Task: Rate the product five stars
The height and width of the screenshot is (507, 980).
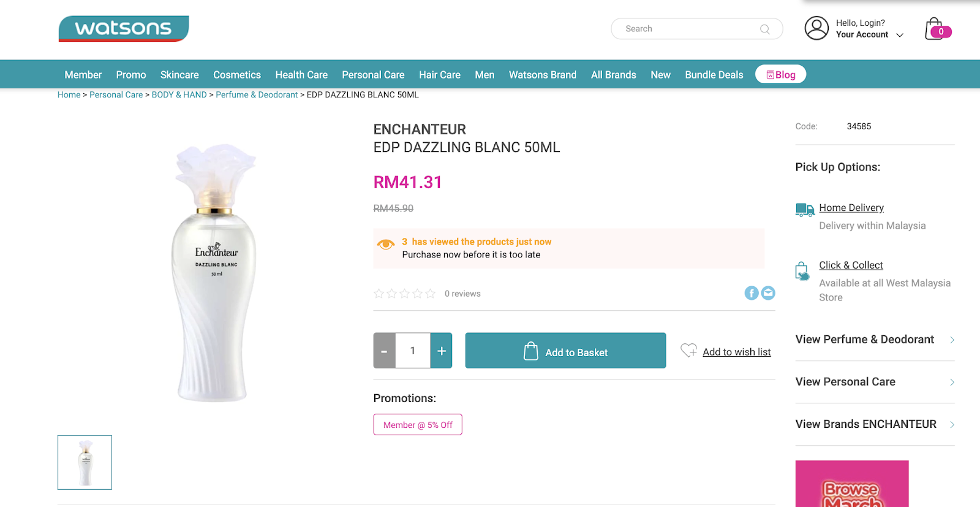Action: tap(431, 294)
